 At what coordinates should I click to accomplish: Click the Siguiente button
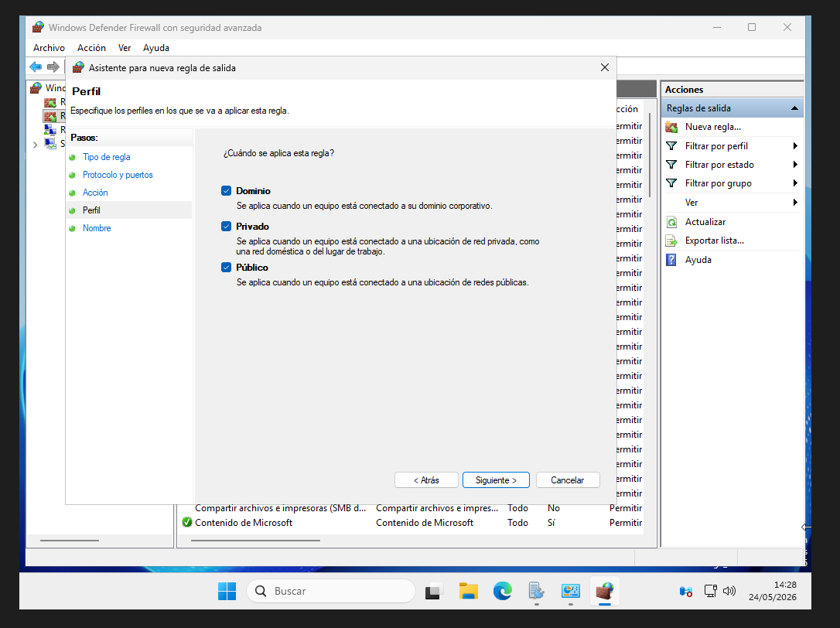pyautogui.click(x=496, y=480)
